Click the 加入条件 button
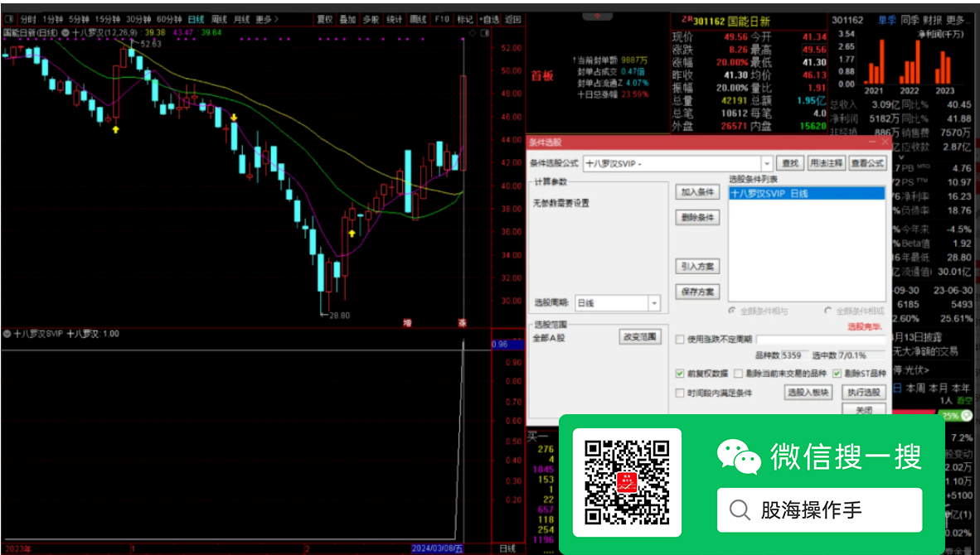 coord(697,192)
